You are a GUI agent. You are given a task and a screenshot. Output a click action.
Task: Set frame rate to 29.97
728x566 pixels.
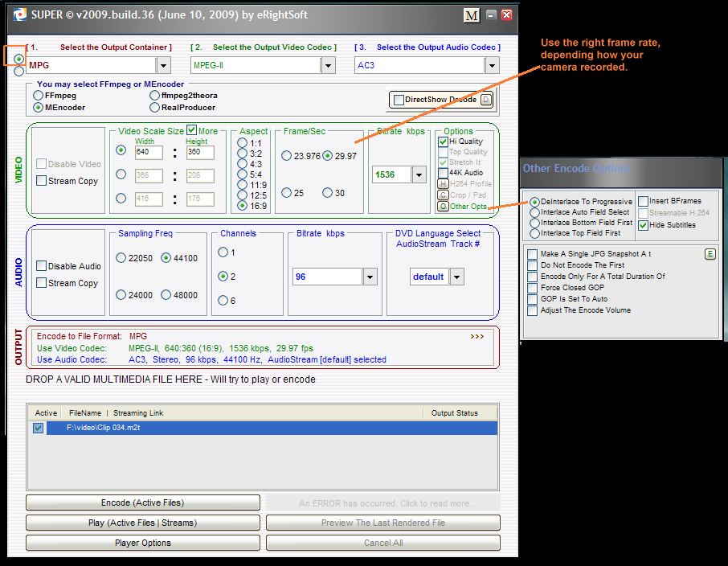click(x=328, y=156)
